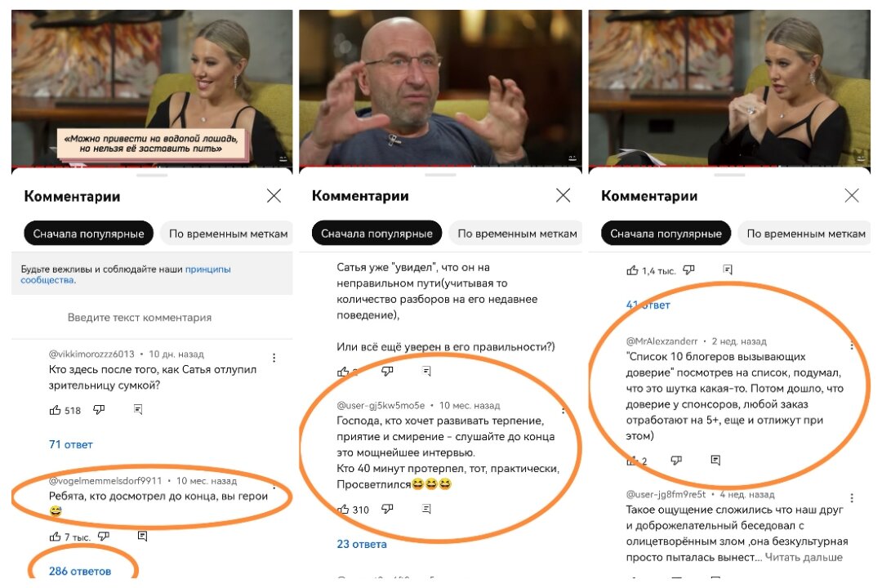Dislike the comment by @MrAlexzanderr
Screen dimensions: 882x588
point(676,461)
